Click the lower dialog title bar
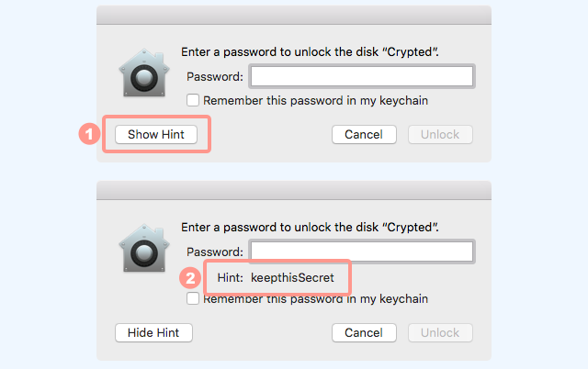This screenshot has width=588, height=369. pos(294,190)
